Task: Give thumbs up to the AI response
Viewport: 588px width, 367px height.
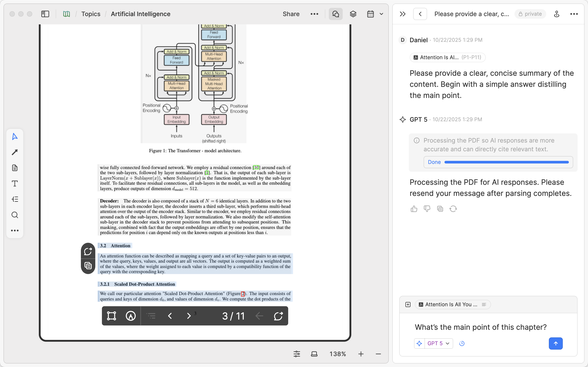Action: 414,209
